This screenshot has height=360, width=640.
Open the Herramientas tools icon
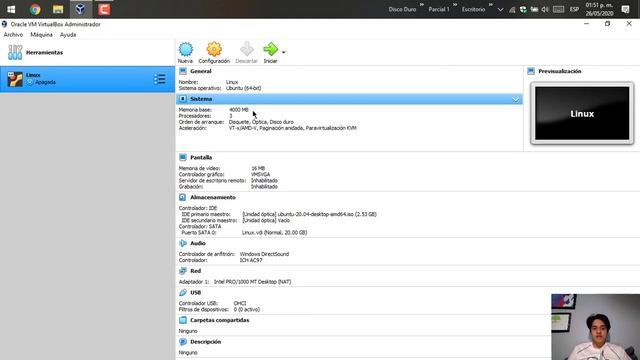pyautogui.click(x=15, y=52)
